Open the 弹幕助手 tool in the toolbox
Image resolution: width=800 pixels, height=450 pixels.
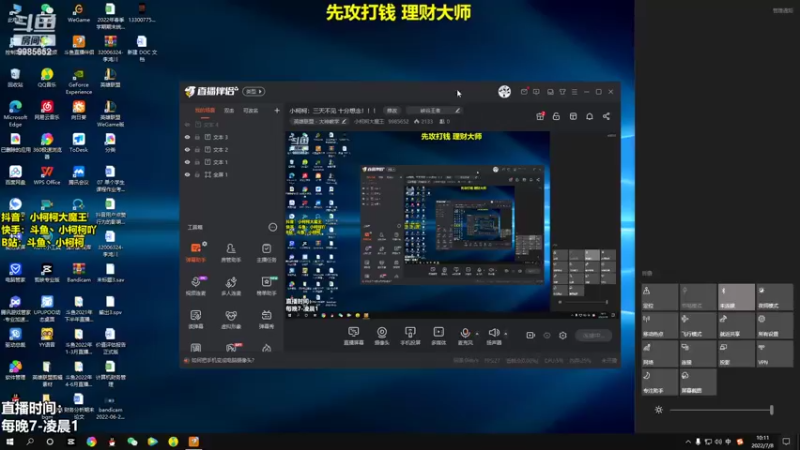click(195, 252)
